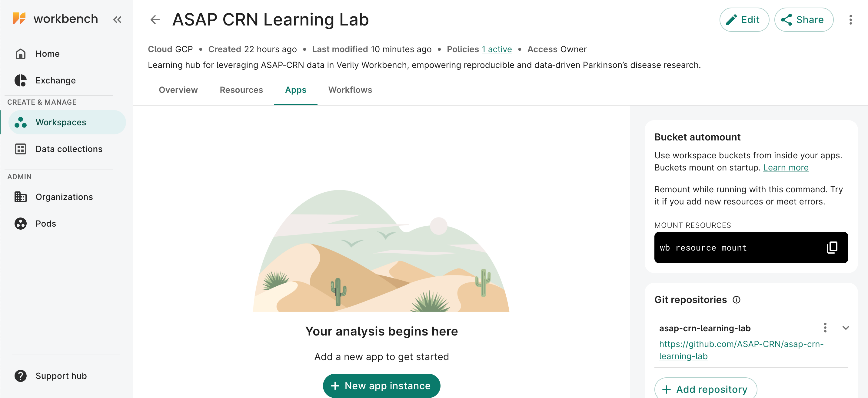Share the workspace

click(803, 19)
